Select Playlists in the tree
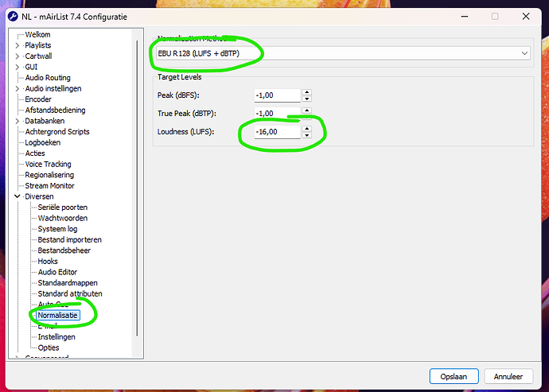 click(38, 45)
